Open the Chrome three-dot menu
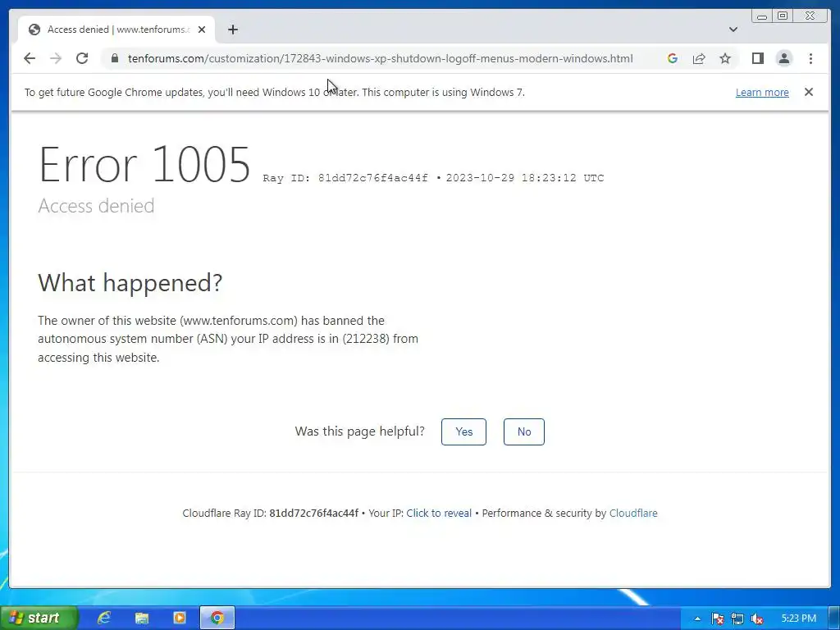 810,58
